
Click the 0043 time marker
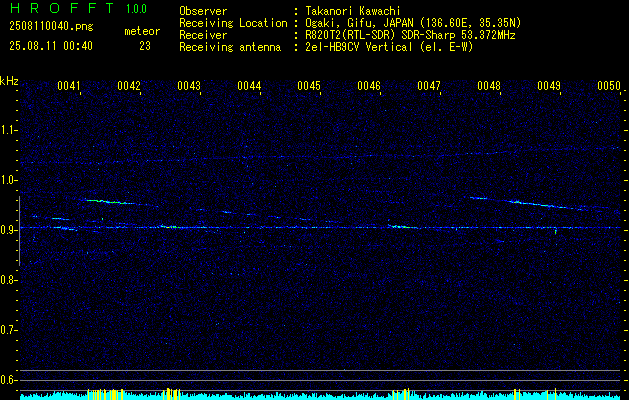point(189,86)
